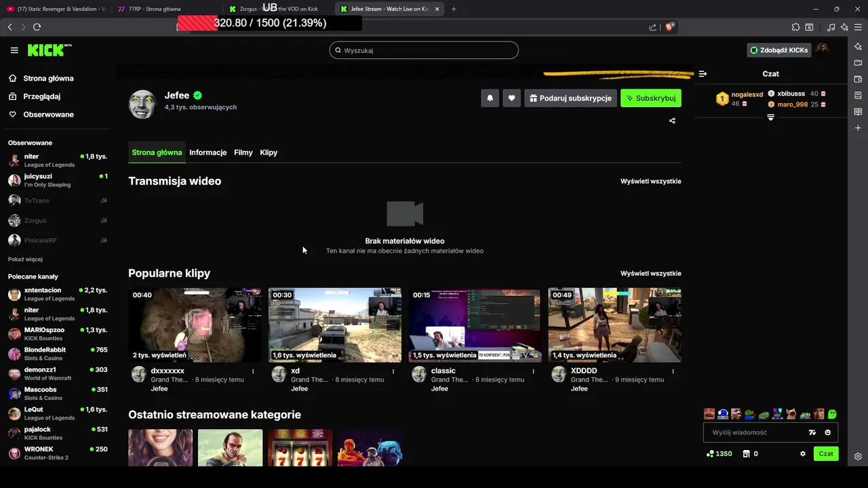
Task: Go back with browser back arrow
Action: pyautogui.click(x=9, y=27)
